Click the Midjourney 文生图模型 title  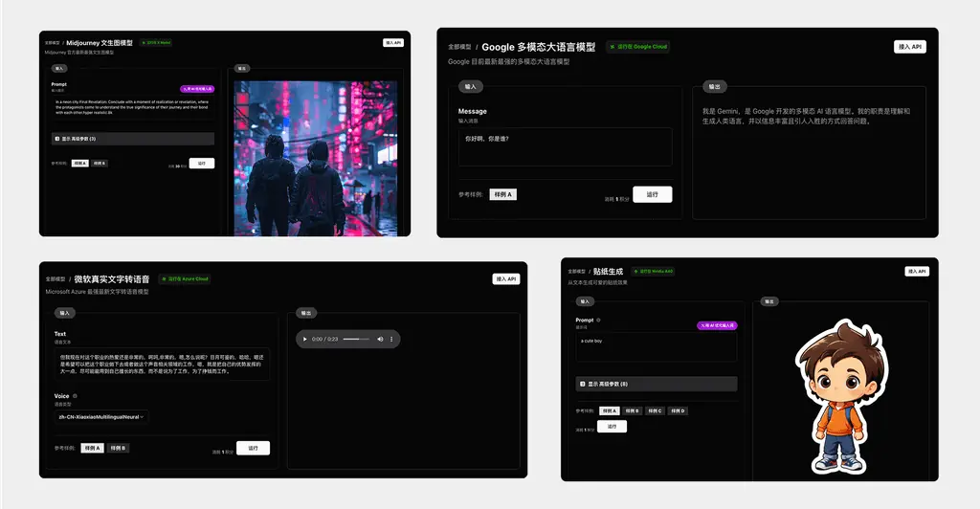[x=100, y=43]
